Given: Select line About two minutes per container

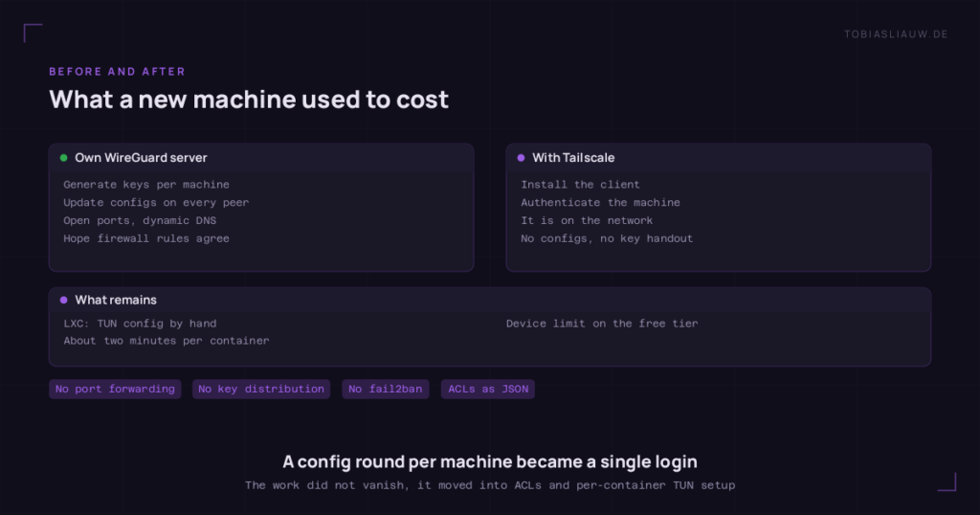Looking at the screenshot, I should pos(167,341).
